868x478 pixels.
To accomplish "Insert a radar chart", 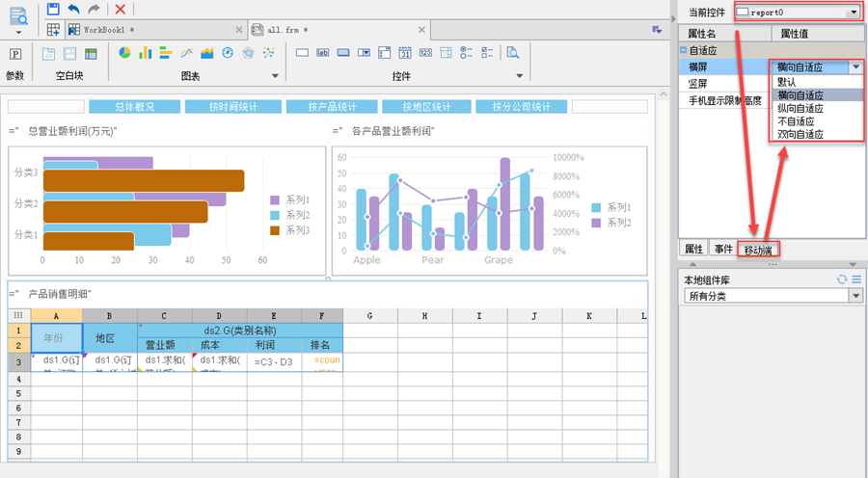I will 248,53.
